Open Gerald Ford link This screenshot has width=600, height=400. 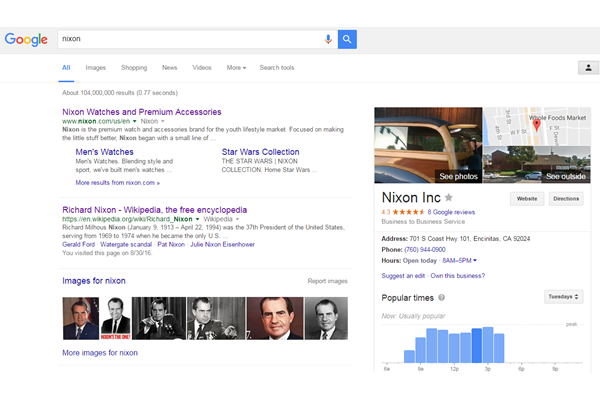coord(78,245)
